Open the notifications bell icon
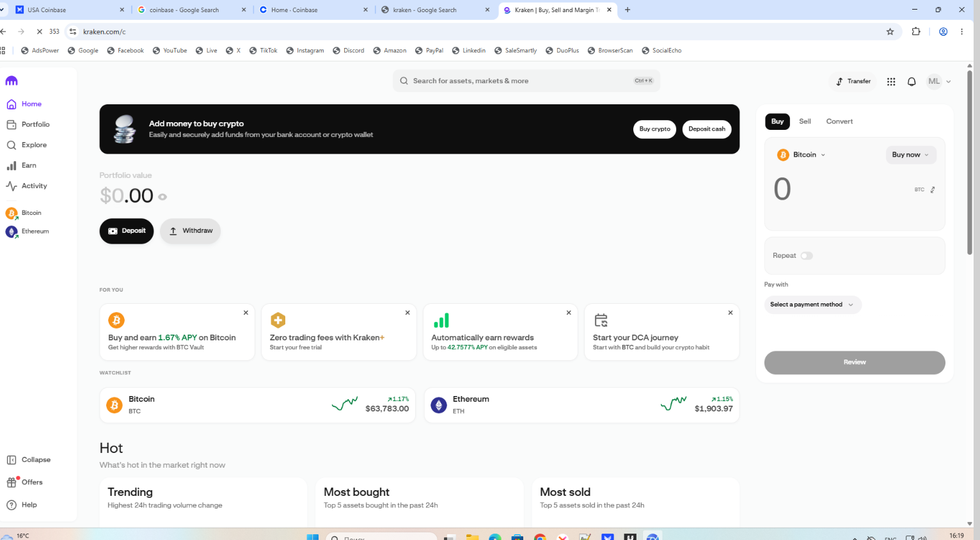This screenshot has width=980, height=540. click(912, 81)
